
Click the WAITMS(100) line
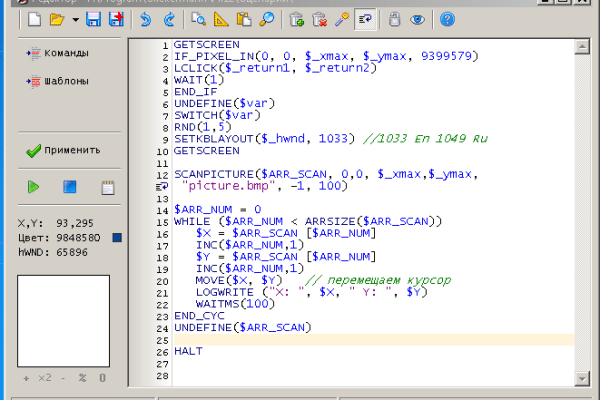[x=235, y=304]
